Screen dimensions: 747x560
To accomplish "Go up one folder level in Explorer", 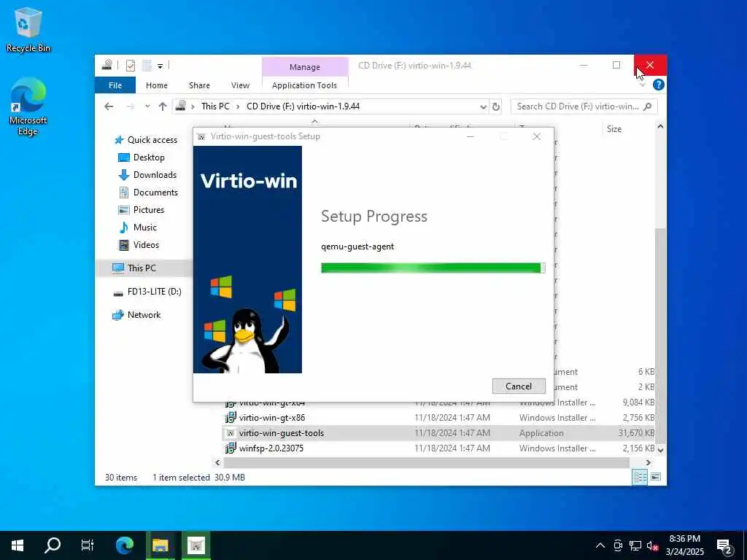I will tap(163, 106).
